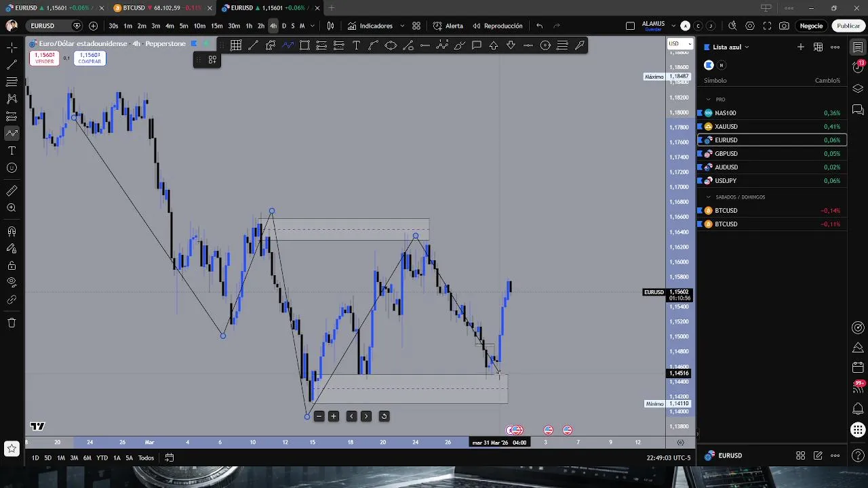Toggle the magnet mode icon
868x488 pixels.
pos(12,231)
